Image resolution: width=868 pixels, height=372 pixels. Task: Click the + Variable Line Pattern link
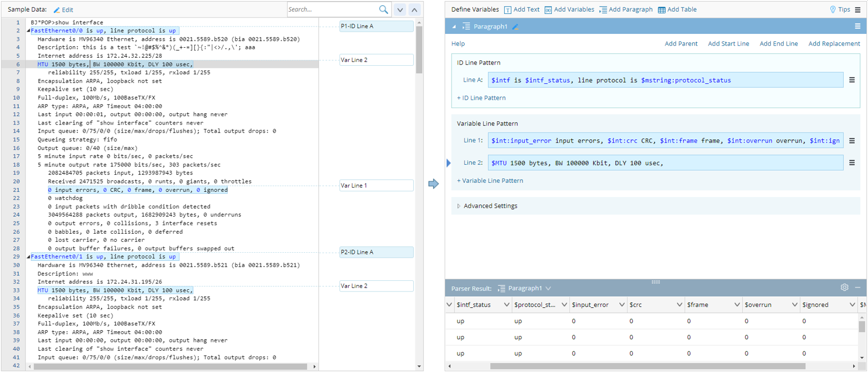pyautogui.click(x=490, y=181)
